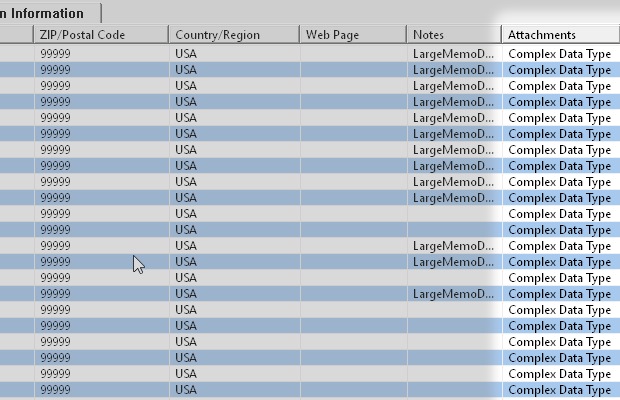Click the last visible row's empty Notes cell
This screenshot has height=400, width=620.
[x=453, y=390]
